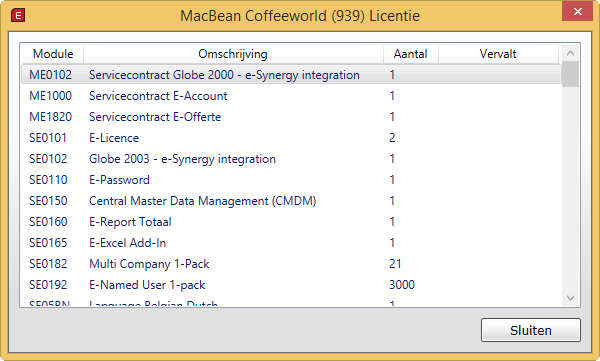Sort by the Aantal column header

[411, 54]
